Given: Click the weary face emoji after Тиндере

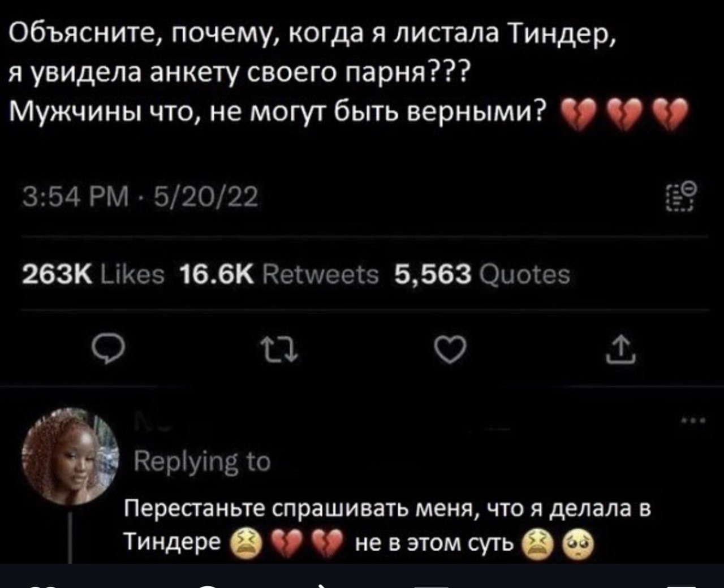Looking at the screenshot, I should click(x=245, y=544).
